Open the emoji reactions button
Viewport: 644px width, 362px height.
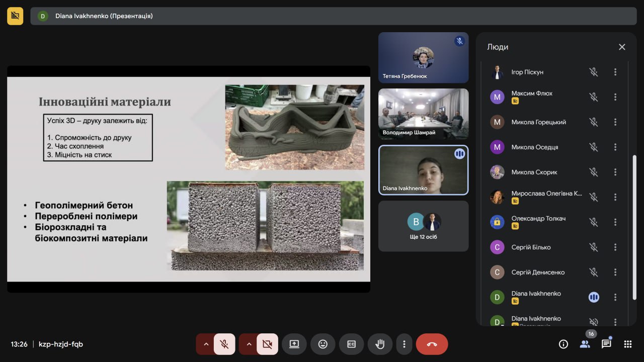(x=323, y=344)
